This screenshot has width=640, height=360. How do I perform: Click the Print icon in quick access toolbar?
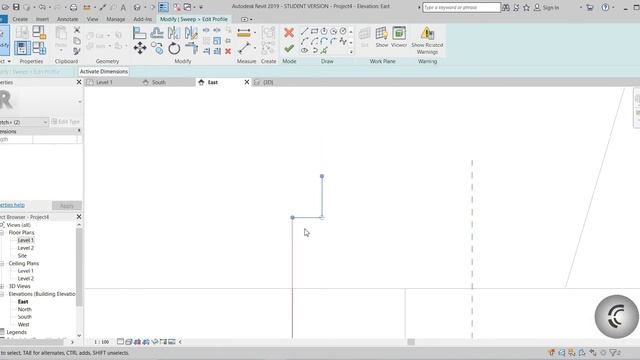coord(73,7)
